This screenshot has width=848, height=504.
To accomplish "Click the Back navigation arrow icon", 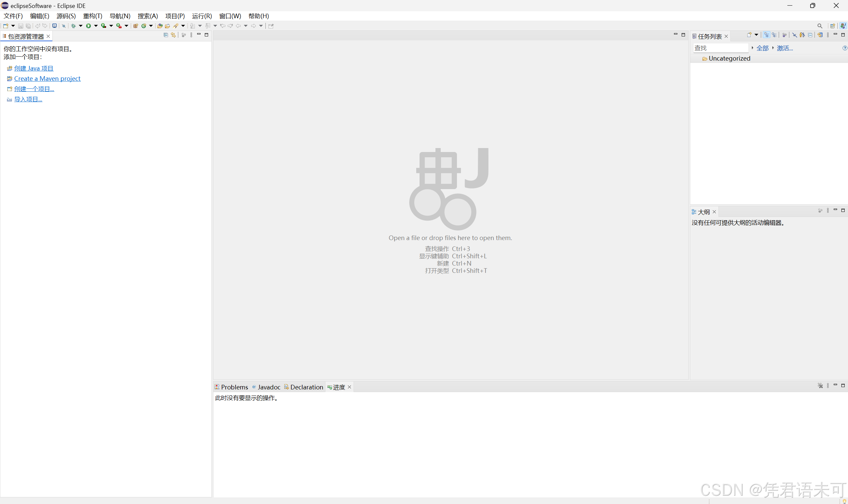I will click(238, 26).
